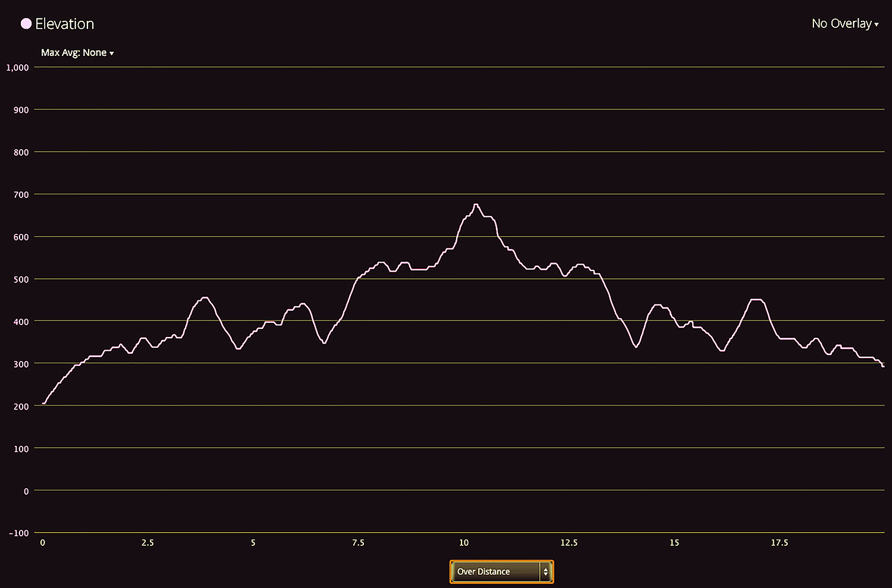Click the 7.5 distance axis label
This screenshot has width=892, height=588.
358,543
